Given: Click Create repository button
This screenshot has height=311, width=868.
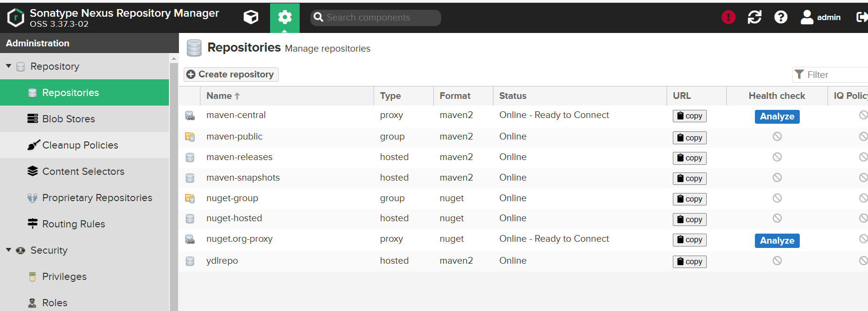Looking at the screenshot, I should point(231,75).
